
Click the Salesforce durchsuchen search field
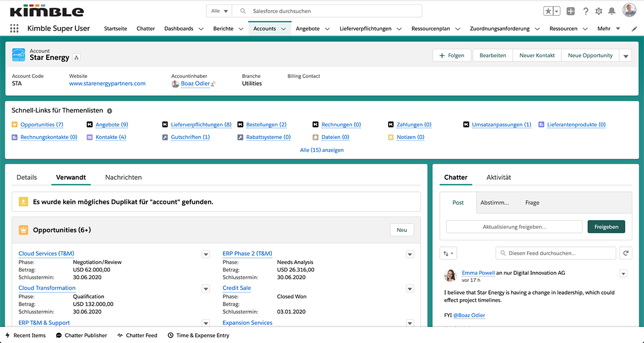327,11
